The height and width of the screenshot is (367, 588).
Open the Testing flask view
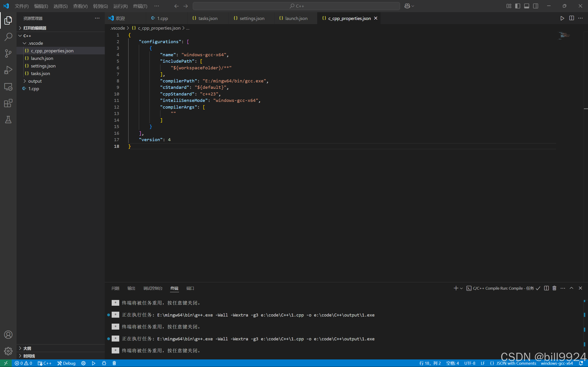8,119
